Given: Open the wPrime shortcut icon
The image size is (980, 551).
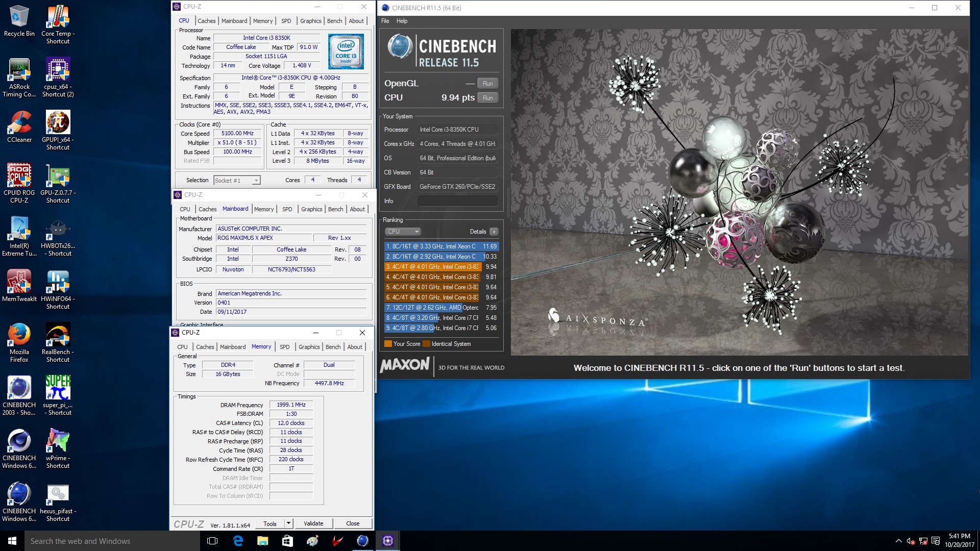Looking at the screenshot, I should pos(58,449).
